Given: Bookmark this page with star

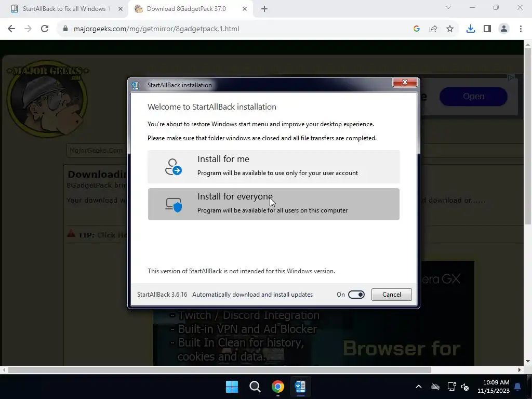Looking at the screenshot, I should (450, 29).
